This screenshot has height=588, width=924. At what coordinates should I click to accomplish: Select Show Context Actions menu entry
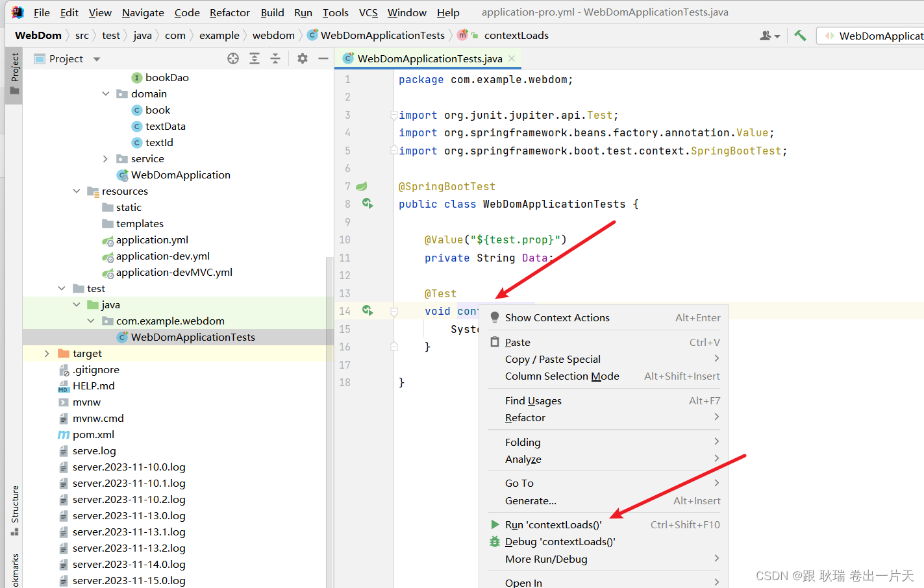(x=604, y=317)
